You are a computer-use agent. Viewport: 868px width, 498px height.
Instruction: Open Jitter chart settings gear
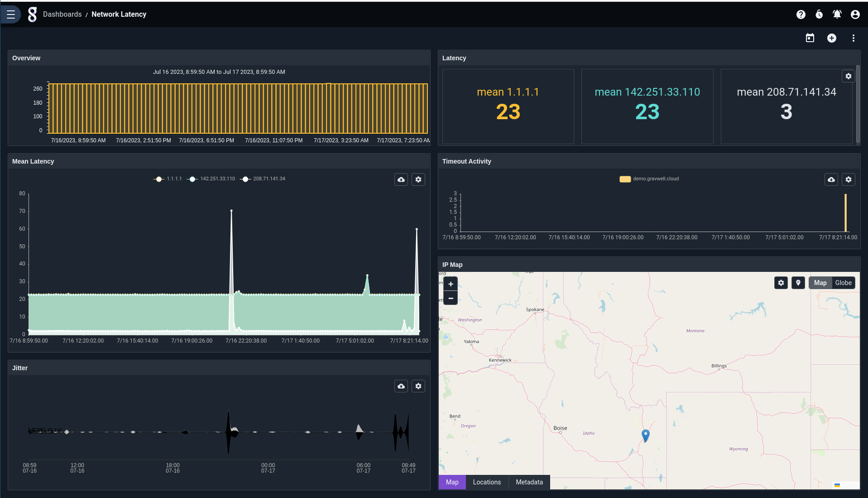click(418, 386)
